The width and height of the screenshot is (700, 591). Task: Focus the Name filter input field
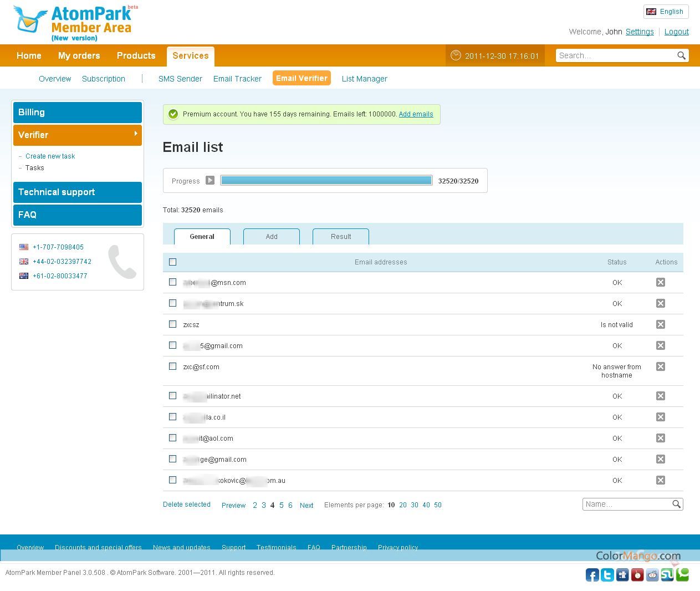[x=626, y=504]
